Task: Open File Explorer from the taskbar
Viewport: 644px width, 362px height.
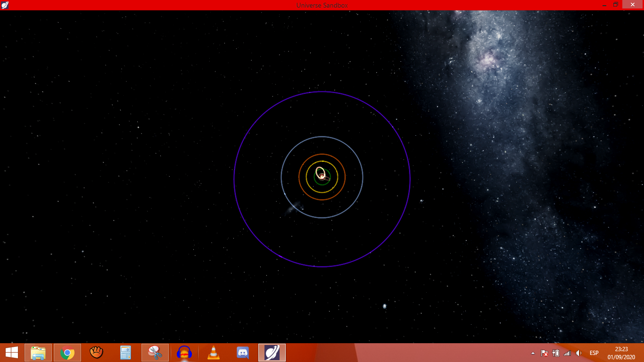Action: (x=38, y=353)
